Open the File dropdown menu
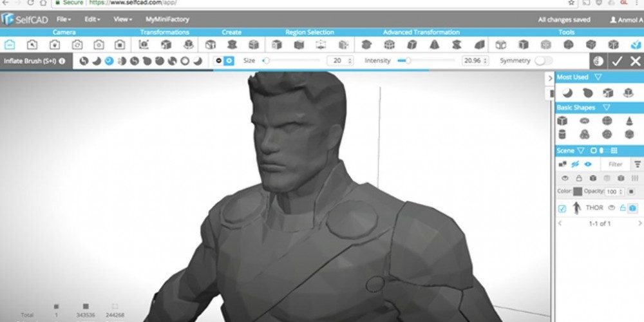644x322 pixels. [64, 19]
